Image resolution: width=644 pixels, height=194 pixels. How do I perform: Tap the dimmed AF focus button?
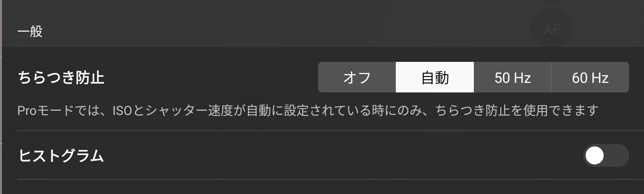551,29
